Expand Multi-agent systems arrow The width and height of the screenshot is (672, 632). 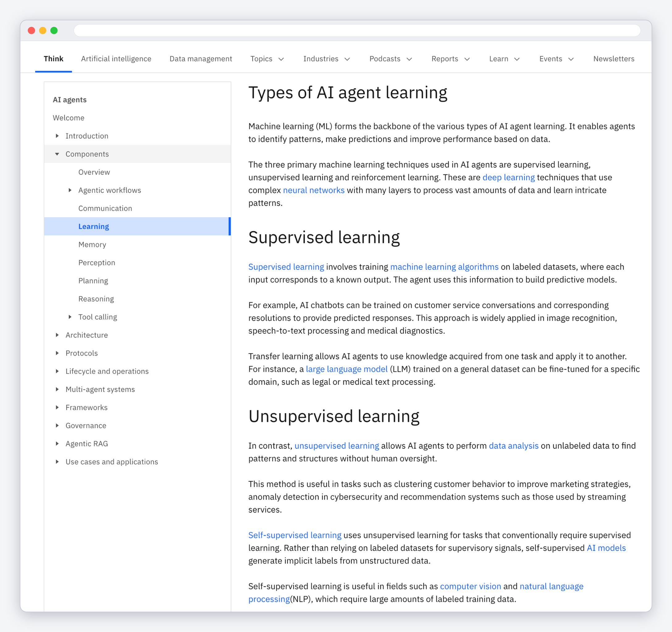coord(57,389)
